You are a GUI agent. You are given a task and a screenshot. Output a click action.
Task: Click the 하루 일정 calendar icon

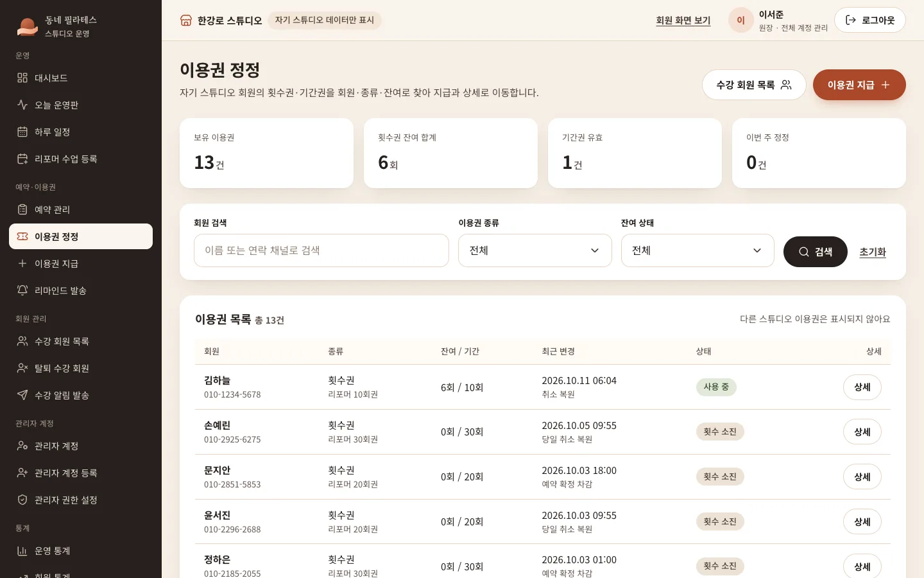[x=22, y=132]
